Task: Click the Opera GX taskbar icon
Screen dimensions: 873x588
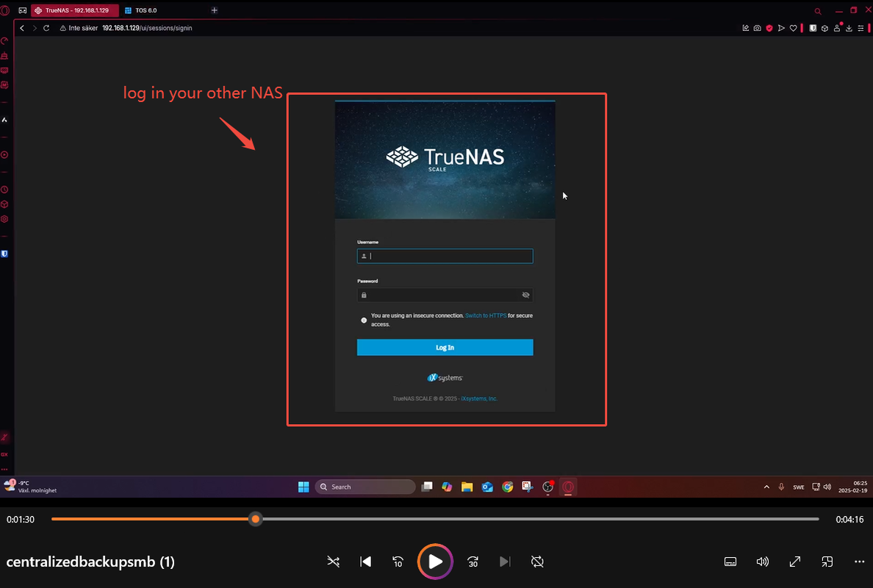Action: pyautogui.click(x=568, y=487)
